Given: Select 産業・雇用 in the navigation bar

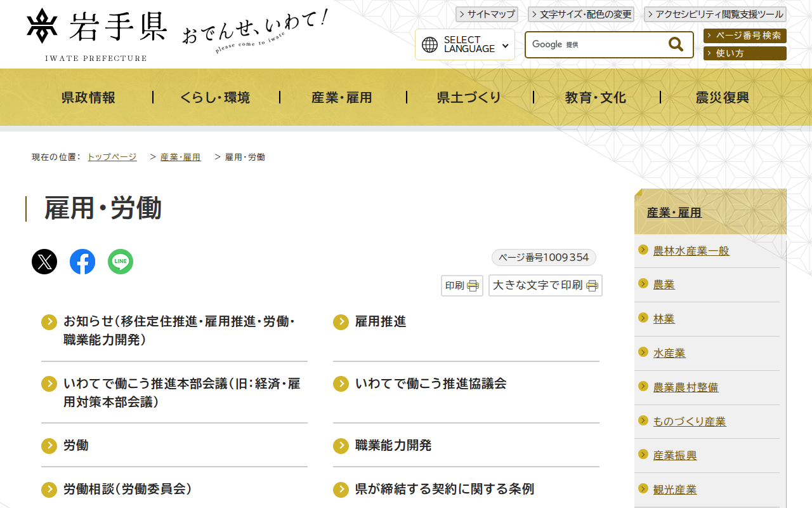Looking at the screenshot, I should pyautogui.click(x=342, y=97).
